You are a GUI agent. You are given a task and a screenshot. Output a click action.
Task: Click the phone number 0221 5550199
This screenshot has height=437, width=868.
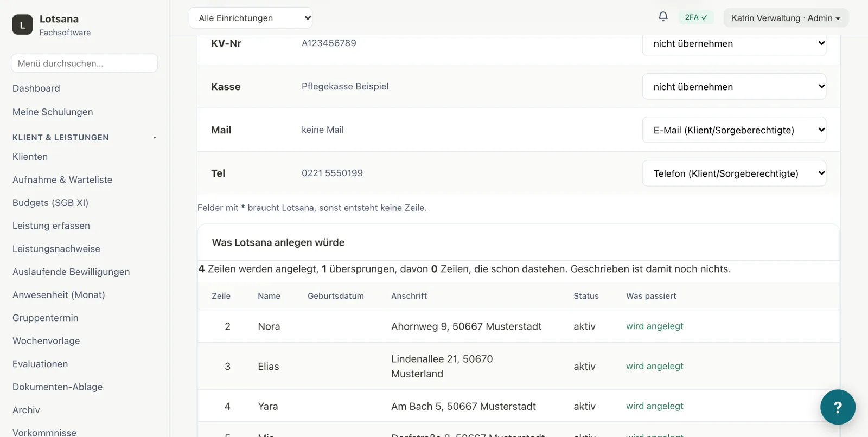333,173
